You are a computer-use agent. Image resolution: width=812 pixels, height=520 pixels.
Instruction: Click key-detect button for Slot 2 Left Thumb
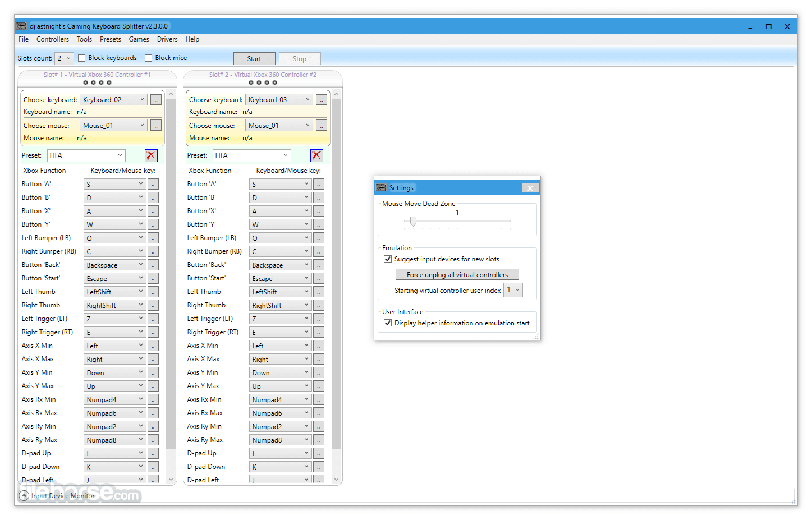click(319, 292)
